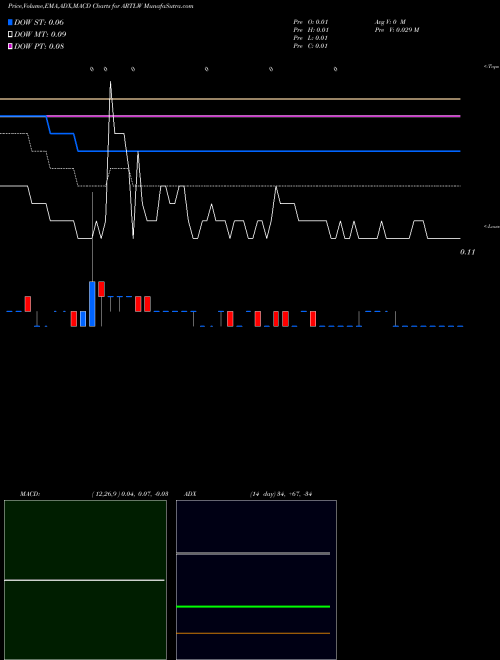Click the 'Avg V: 0 M' volume text

pyautogui.click(x=390, y=22)
